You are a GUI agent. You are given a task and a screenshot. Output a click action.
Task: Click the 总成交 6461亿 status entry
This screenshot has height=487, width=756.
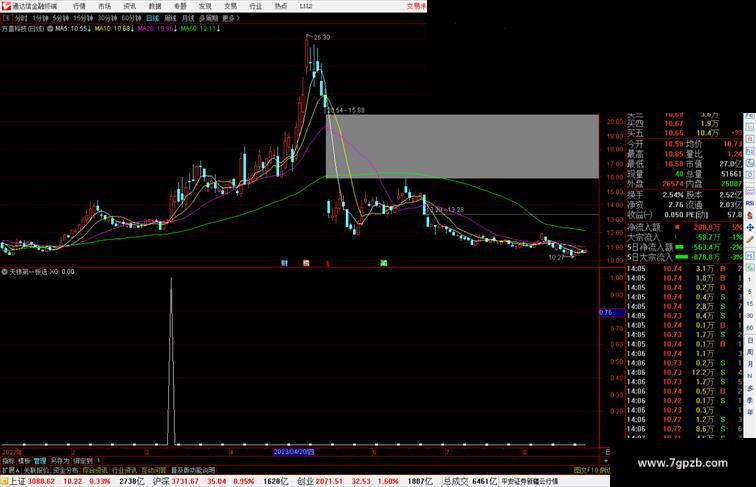(470, 481)
